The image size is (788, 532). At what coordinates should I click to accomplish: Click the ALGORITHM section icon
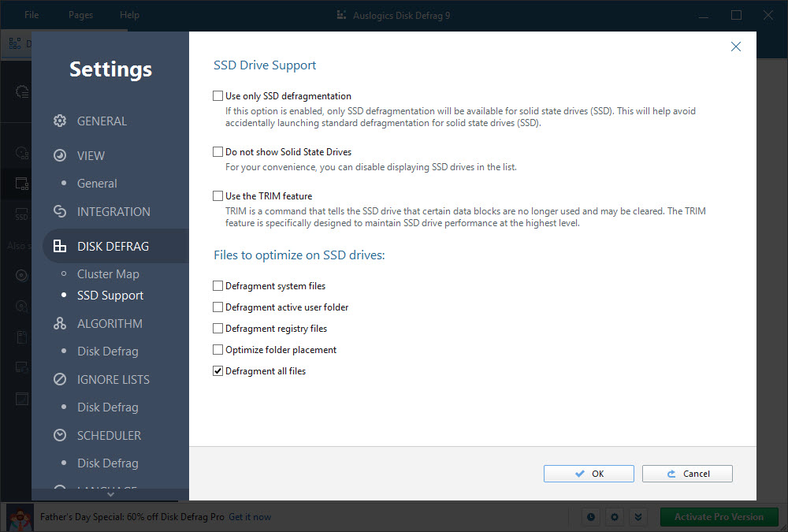[60, 323]
